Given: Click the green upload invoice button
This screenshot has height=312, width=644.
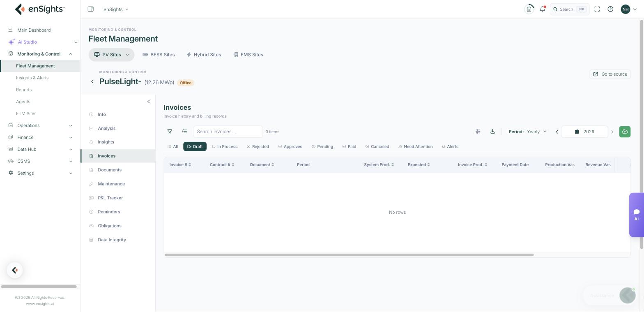Looking at the screenshot, I should [x=625, y=132].
